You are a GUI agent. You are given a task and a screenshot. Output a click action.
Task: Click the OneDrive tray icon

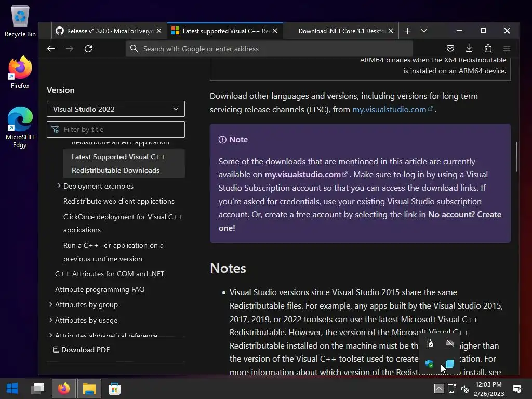point(450,343)
